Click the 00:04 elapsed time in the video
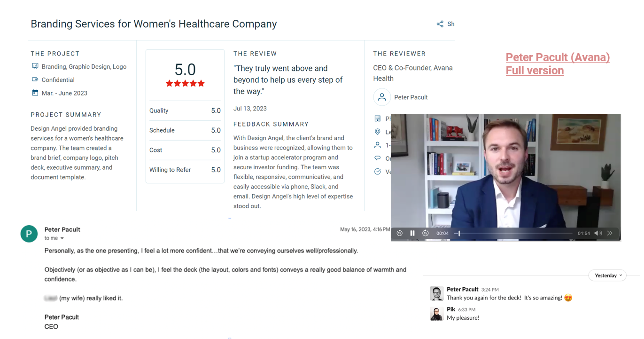The width and height of the screenshot is (644, 339). coord(442,233)
